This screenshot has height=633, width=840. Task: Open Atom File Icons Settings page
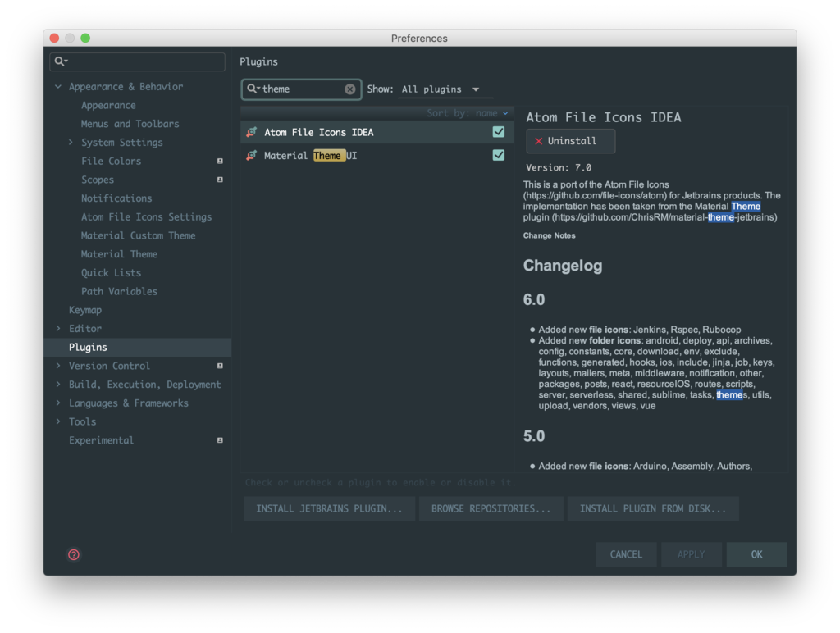[x=146, y=217]
